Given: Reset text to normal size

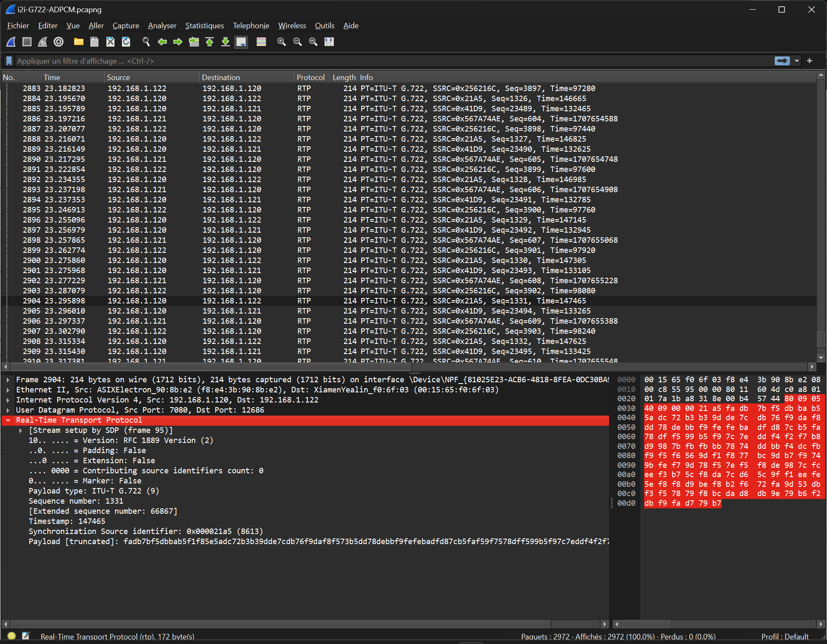Looking at the screenshot, I should [313, 42].
